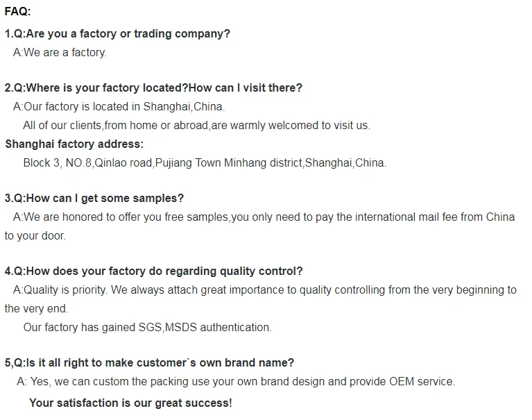Viewport: 532px width, 420px height.
Task: Click answer about offering free samples
Action: (x=264, y=217)
